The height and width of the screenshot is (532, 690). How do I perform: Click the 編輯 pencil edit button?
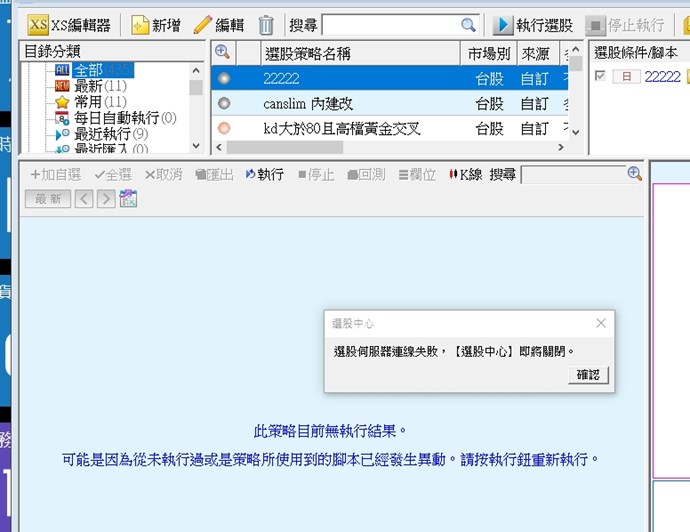point(219,25)
